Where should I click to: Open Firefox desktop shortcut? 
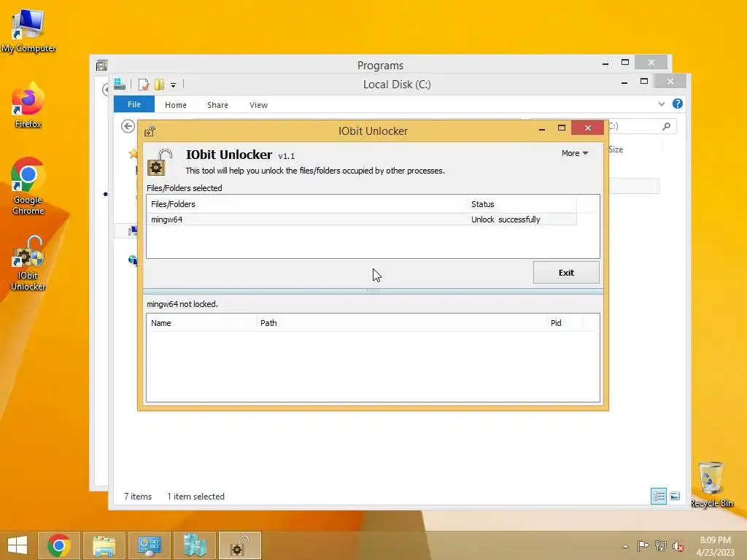coord(28,105)
